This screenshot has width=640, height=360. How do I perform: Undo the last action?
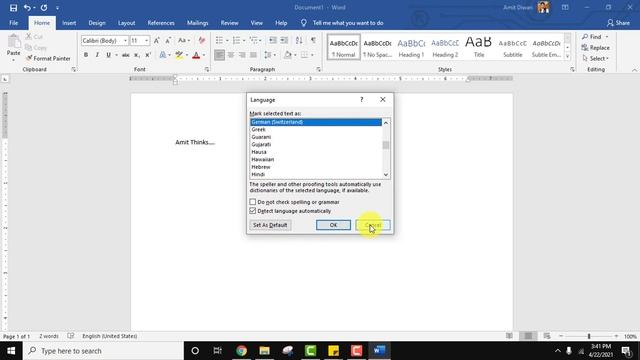[x=27, y=8]
